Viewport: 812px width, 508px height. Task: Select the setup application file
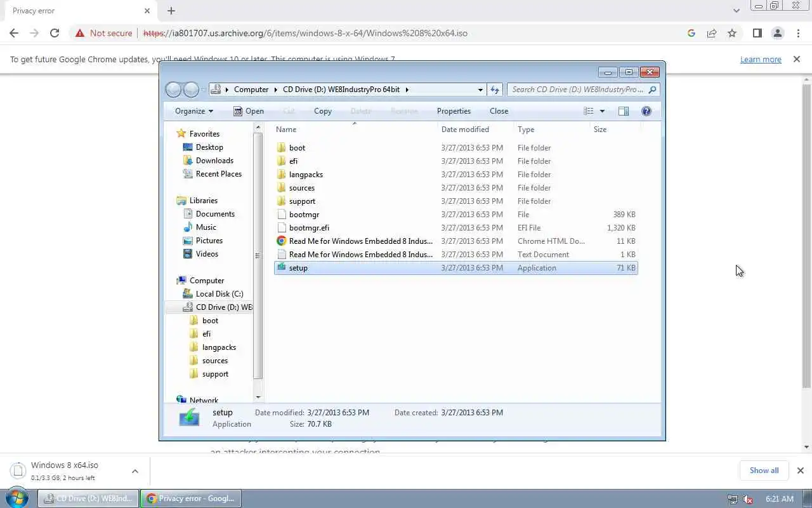(455, 268)
